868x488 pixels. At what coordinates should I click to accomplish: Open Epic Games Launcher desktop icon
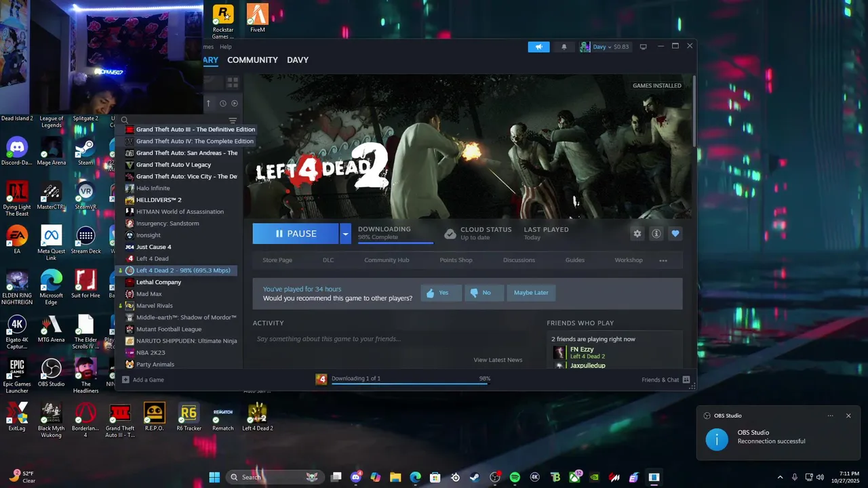point(17,376)
